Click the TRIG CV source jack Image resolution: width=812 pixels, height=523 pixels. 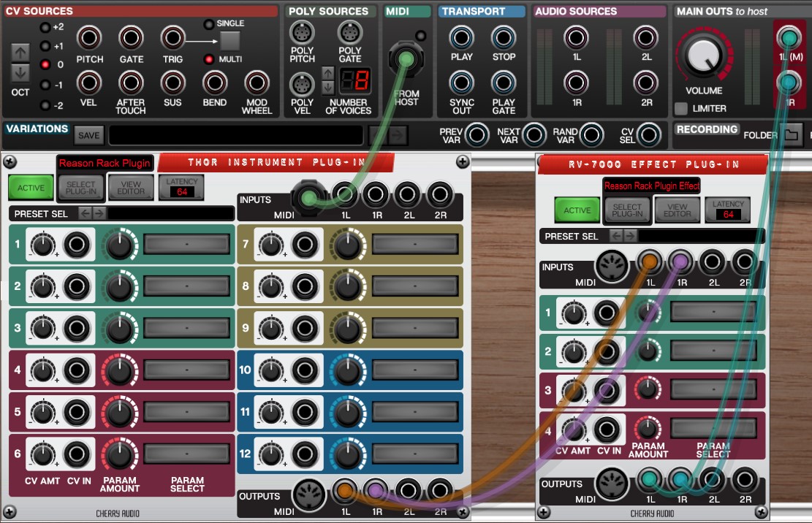tap(172, 38)
